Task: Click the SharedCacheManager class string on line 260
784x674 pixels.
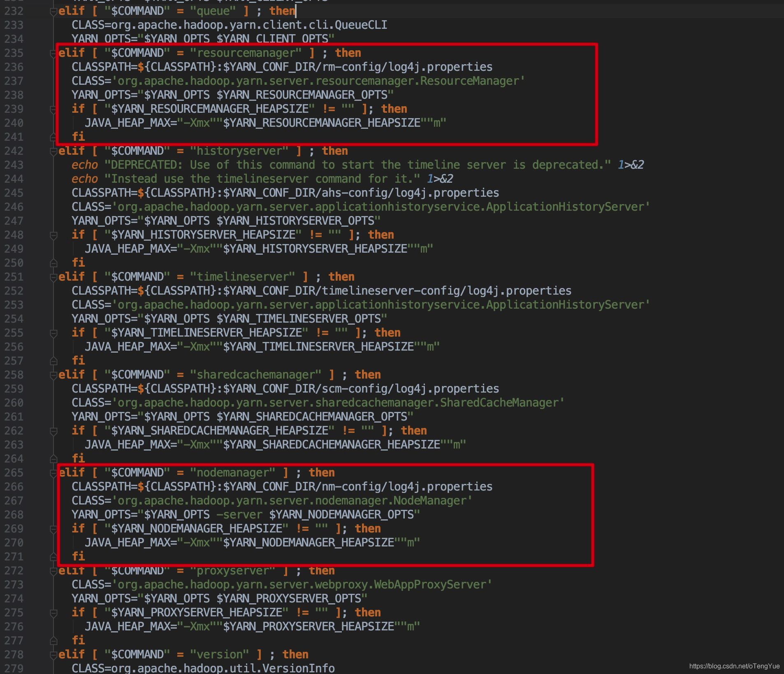Action: tap(338, 403)
